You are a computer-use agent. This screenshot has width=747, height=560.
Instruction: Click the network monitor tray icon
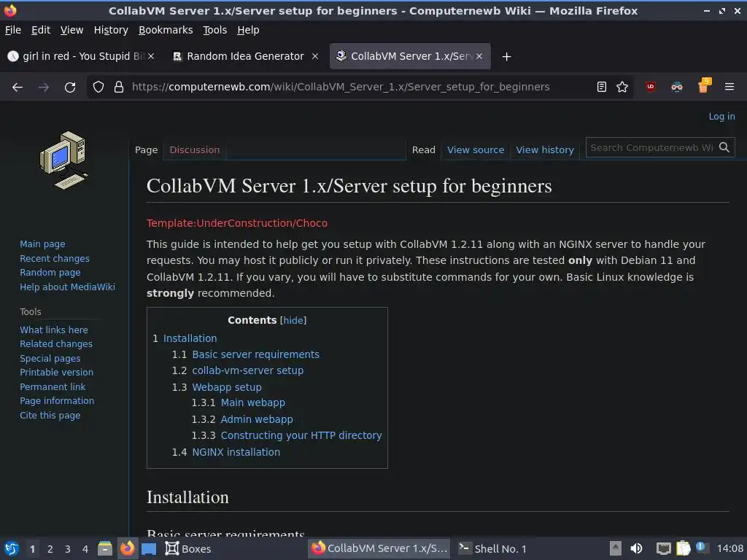(x=662, y=548)
